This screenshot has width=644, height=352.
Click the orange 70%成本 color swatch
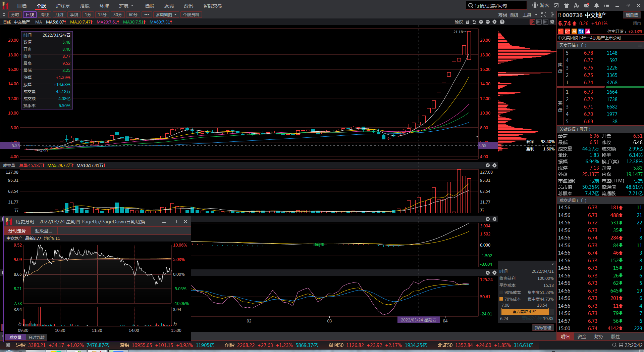point(501,299)
